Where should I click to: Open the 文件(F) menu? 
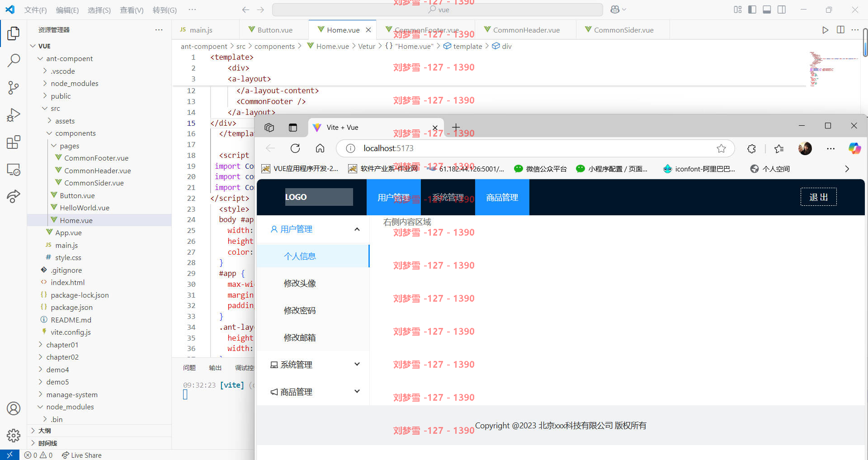point(35,10)
